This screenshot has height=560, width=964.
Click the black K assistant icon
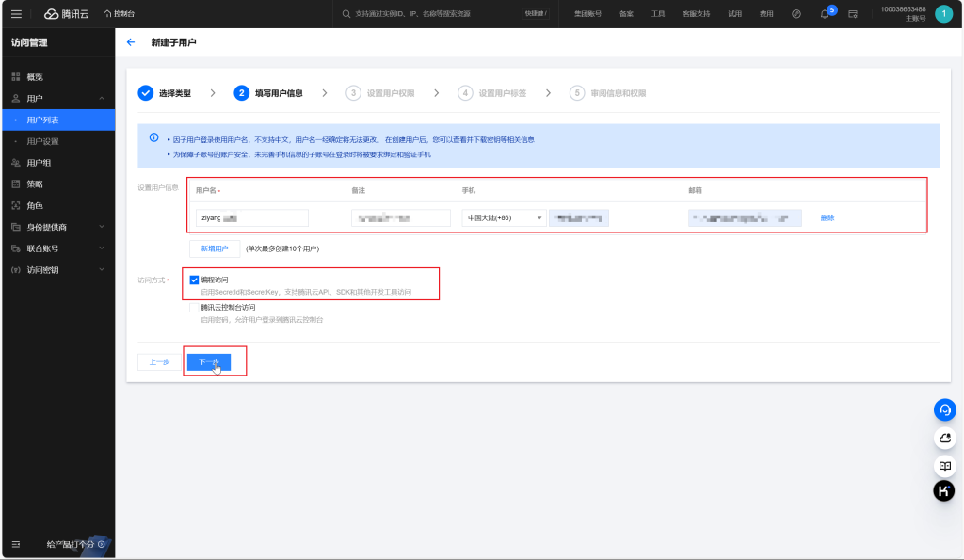click(x=944, y=490)
